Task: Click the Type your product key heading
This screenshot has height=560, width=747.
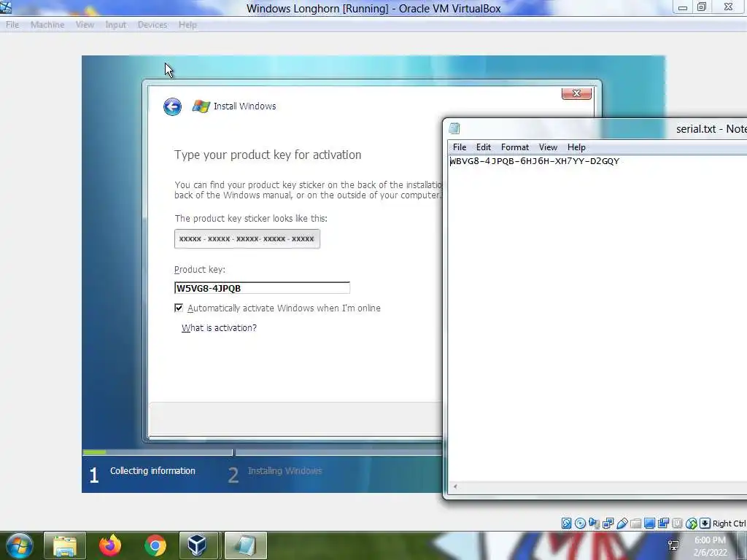Action: pyautogui.click(x=268, y=155)
